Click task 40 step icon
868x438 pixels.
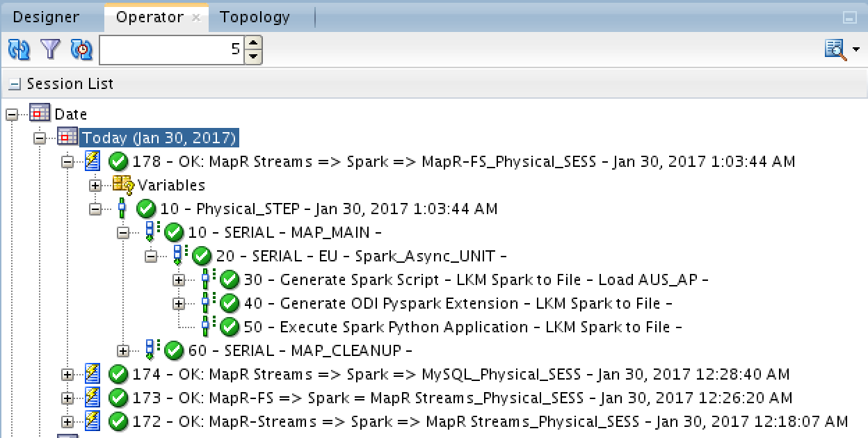click(x=207, y=302)
